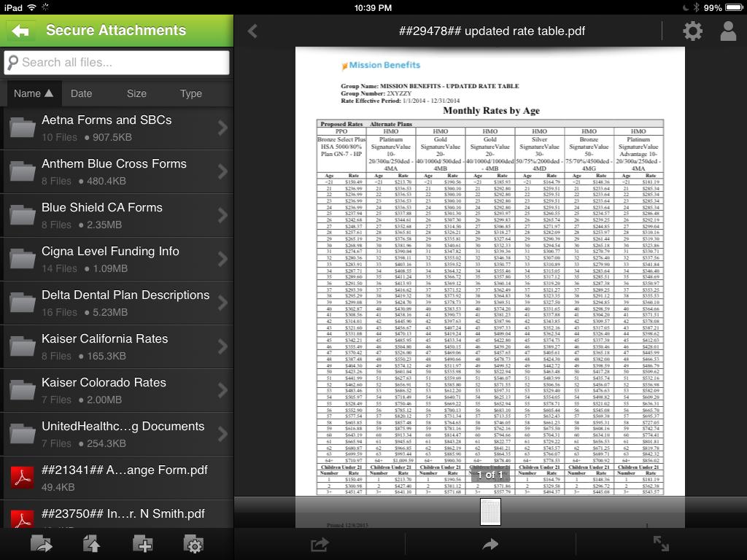The image size is (747, 560).
Task: Tap the Monthly Rates by Age heading
Action: (491, 111)
